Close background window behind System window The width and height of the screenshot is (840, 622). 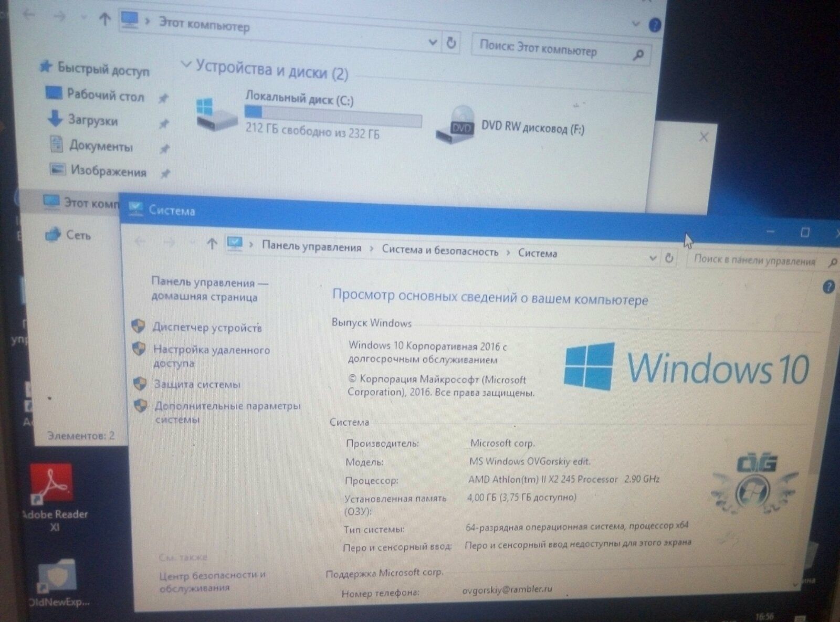(x=703, y=137)
